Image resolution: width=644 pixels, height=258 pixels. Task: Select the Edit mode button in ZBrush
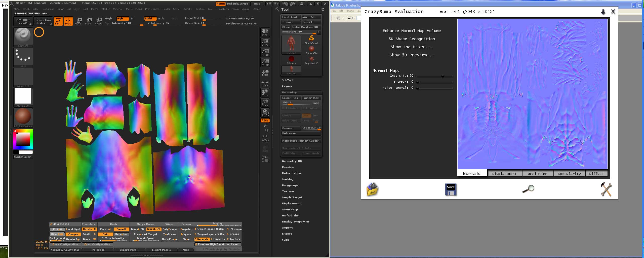coord(58,21)
